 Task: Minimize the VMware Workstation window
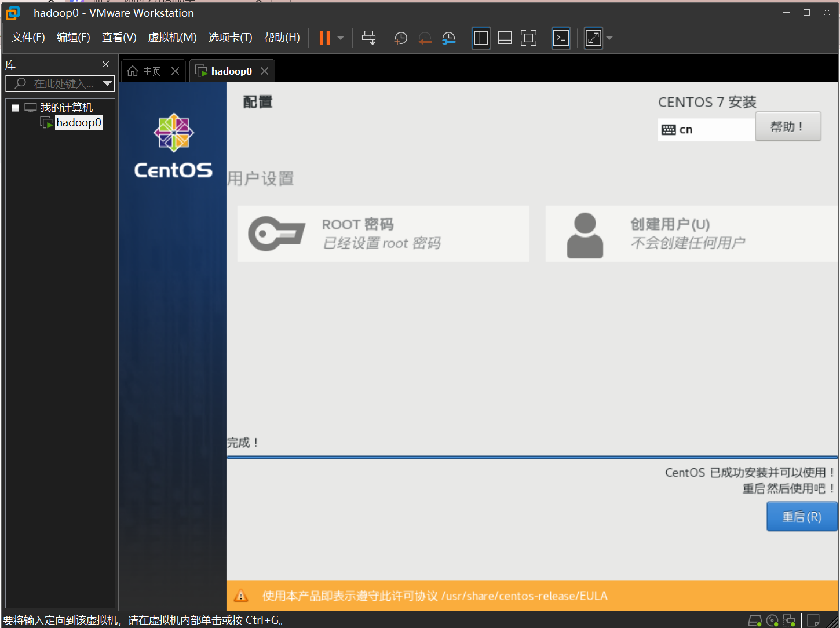click(787, 12)
